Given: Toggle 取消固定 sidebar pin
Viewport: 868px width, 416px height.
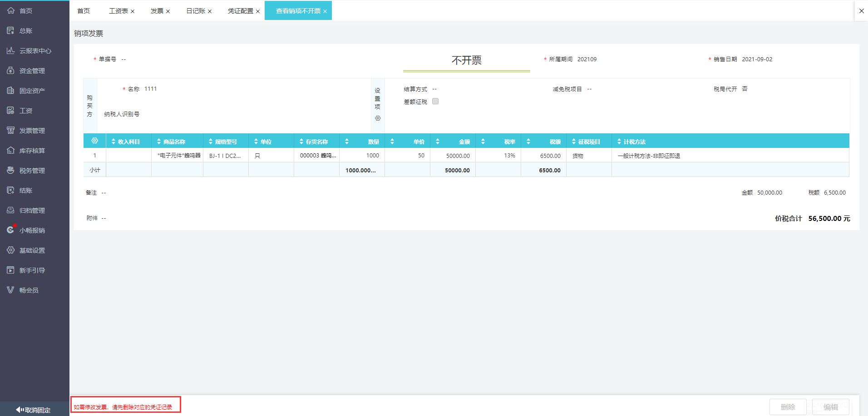Looking at the screenshot, I should (x=34, y=410).
